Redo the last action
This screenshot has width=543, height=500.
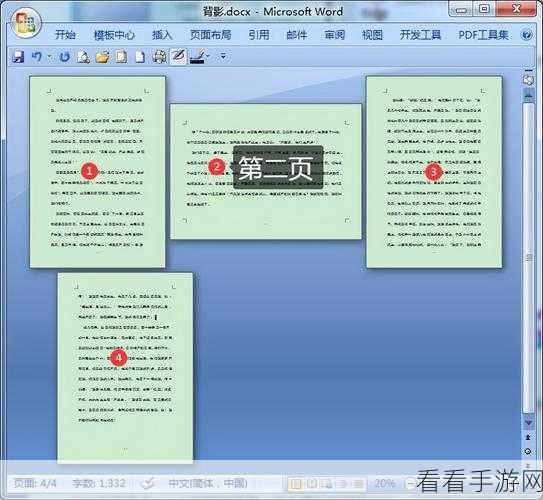click(x=64, y=57)
